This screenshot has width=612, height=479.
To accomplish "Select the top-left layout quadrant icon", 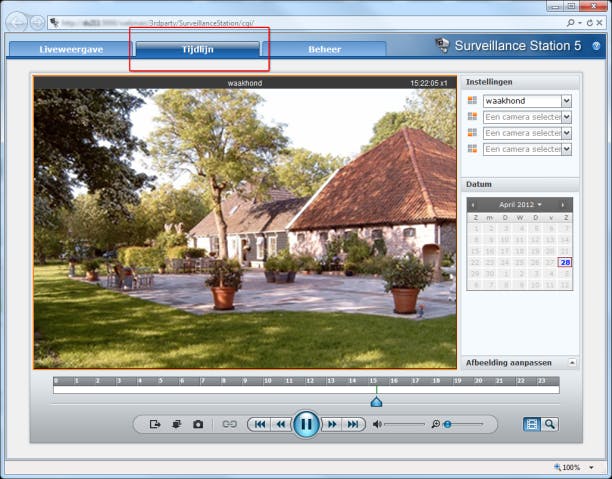I will [472, 100].
